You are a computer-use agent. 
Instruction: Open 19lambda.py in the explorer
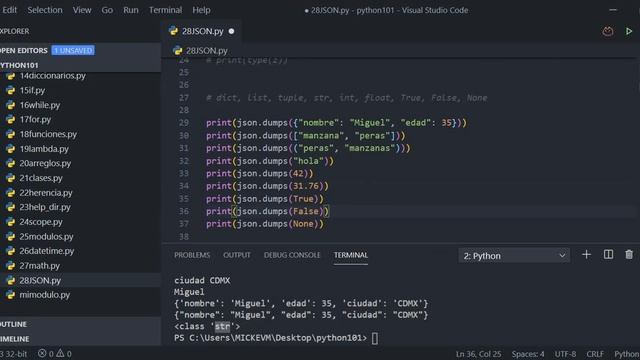(x=44, y=149)
